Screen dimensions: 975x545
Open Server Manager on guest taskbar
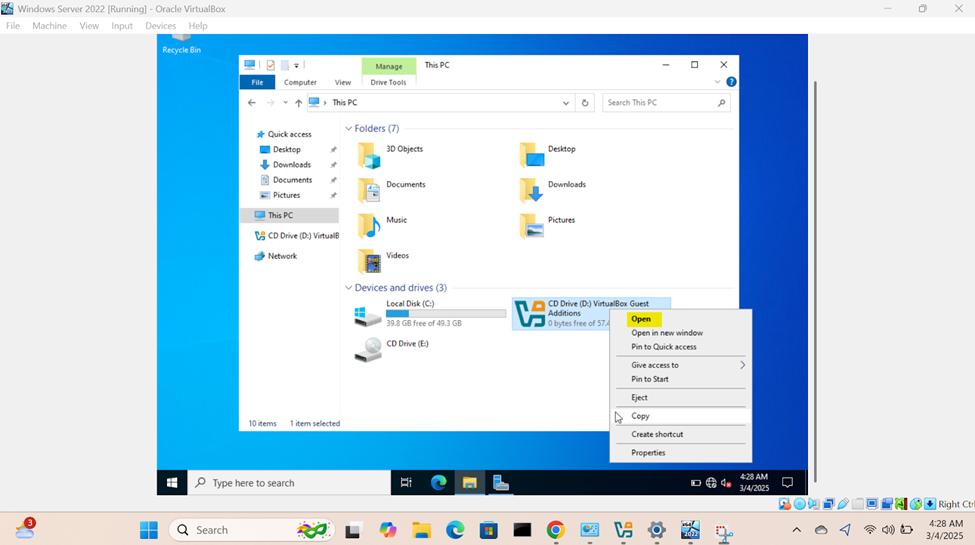[x=501, y=483]
